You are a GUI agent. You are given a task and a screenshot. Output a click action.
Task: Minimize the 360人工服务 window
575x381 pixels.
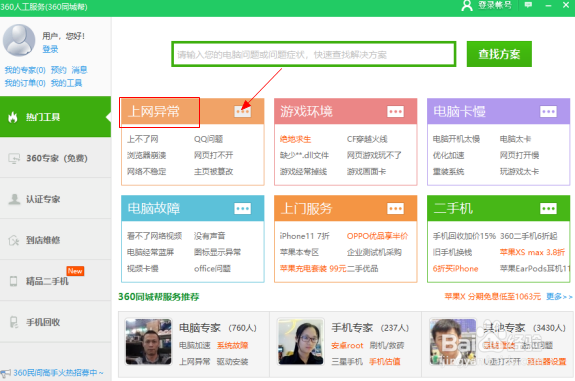pos(548,6)
